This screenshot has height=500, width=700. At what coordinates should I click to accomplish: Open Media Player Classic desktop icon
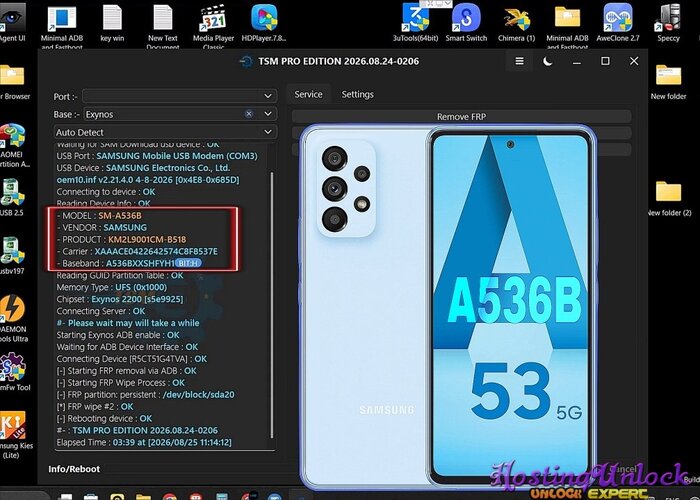(213, 28)
